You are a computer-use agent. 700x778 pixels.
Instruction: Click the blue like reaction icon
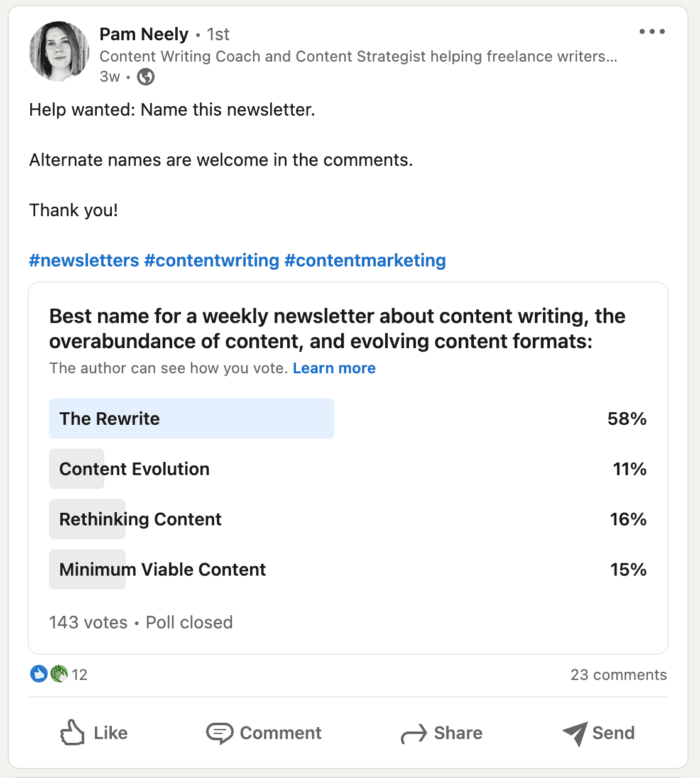39,674
